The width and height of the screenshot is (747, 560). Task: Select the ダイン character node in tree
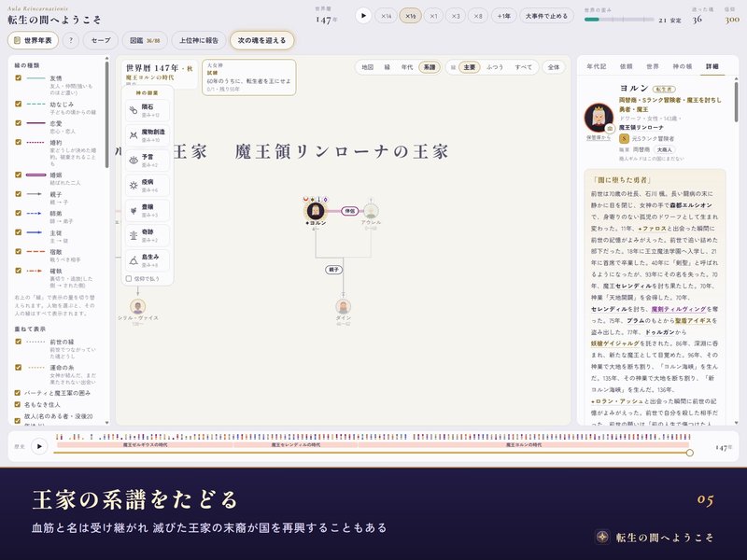pos(343,307)
